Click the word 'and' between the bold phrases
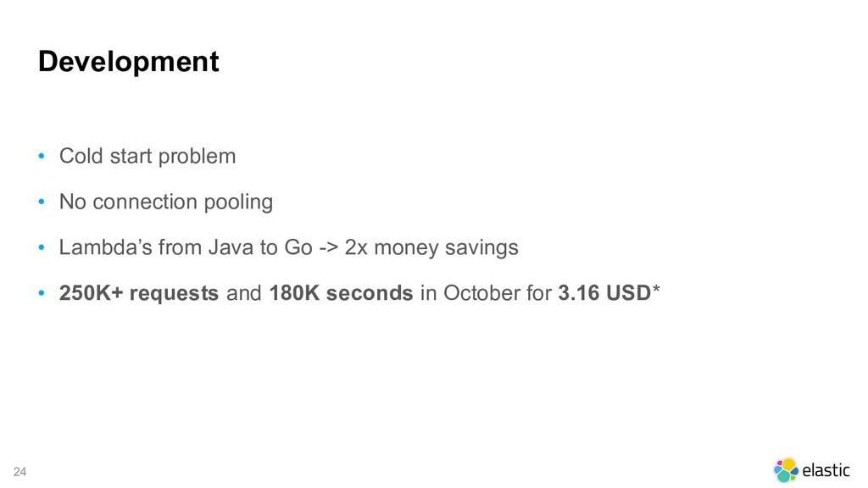 coord(243,293)
